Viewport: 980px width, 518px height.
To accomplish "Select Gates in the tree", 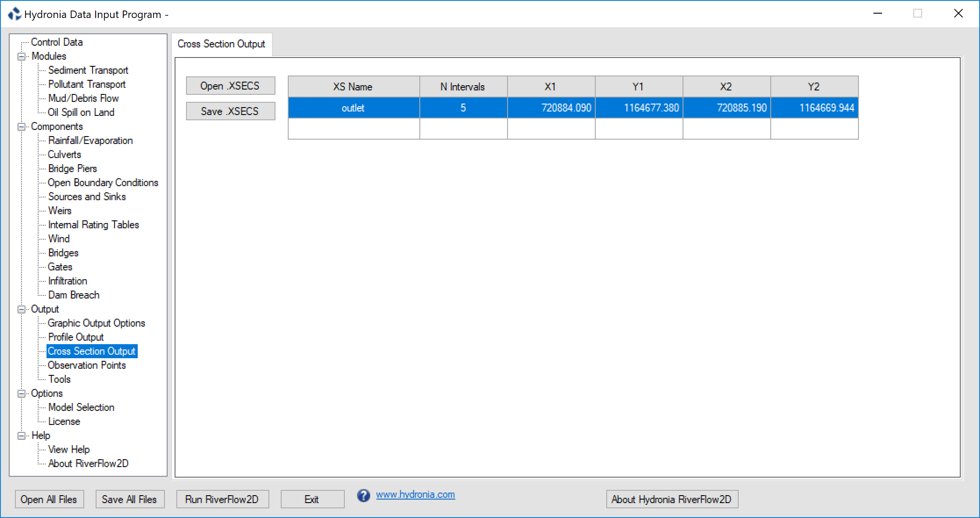I will coord(60,267).
